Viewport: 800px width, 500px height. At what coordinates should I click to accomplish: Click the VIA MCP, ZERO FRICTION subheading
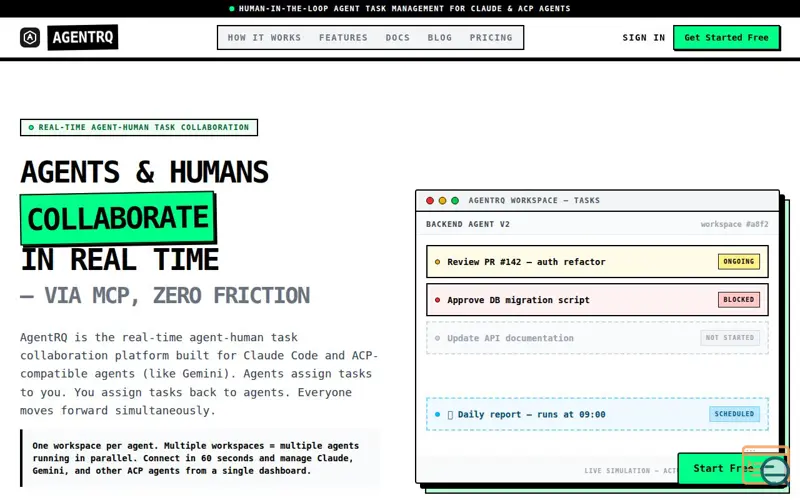click(165, 295)
